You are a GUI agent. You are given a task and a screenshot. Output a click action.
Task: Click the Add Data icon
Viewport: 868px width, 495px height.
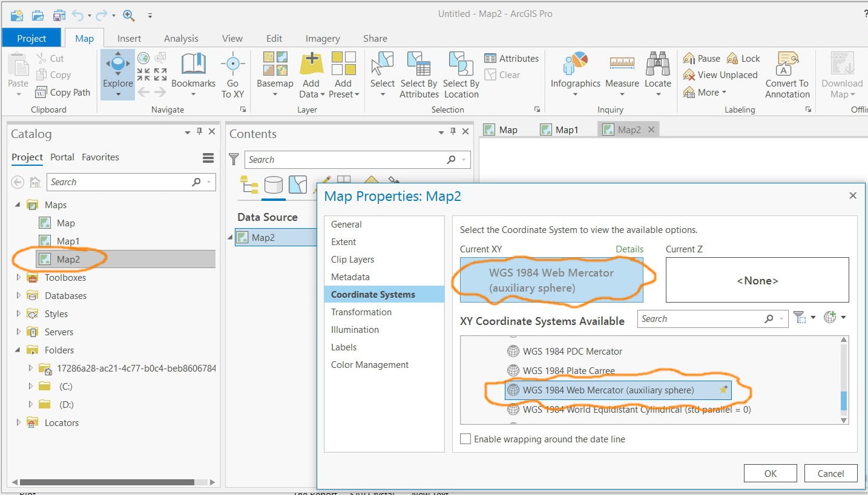[311, 64]
